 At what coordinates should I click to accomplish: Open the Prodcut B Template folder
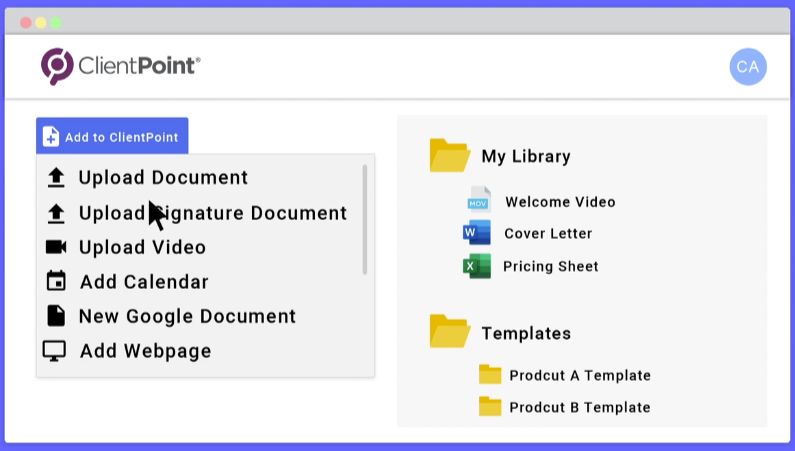pos(490,406)
